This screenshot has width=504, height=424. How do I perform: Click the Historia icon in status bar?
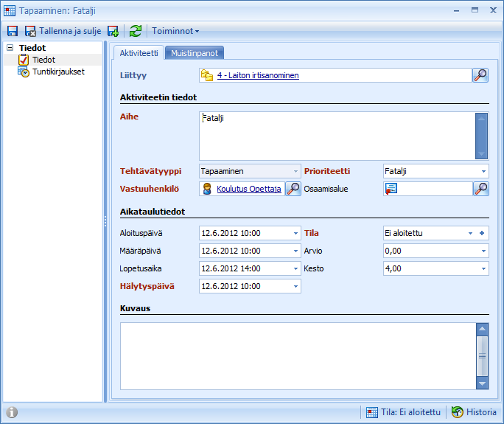point(457,412)
